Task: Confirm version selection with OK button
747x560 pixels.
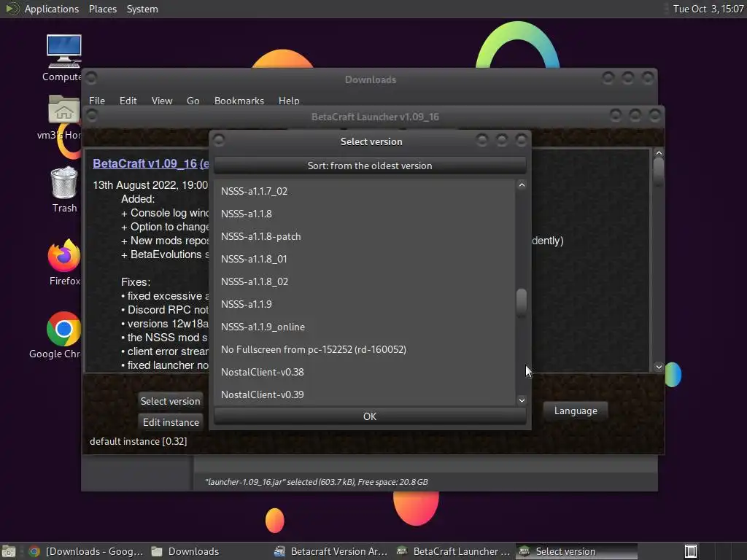Action: point(370,416)
